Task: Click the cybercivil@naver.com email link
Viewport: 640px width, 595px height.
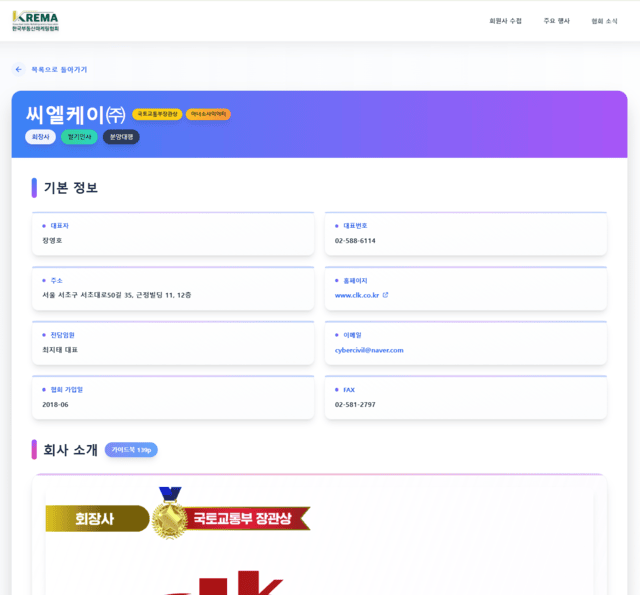Action: coord(369,350)
